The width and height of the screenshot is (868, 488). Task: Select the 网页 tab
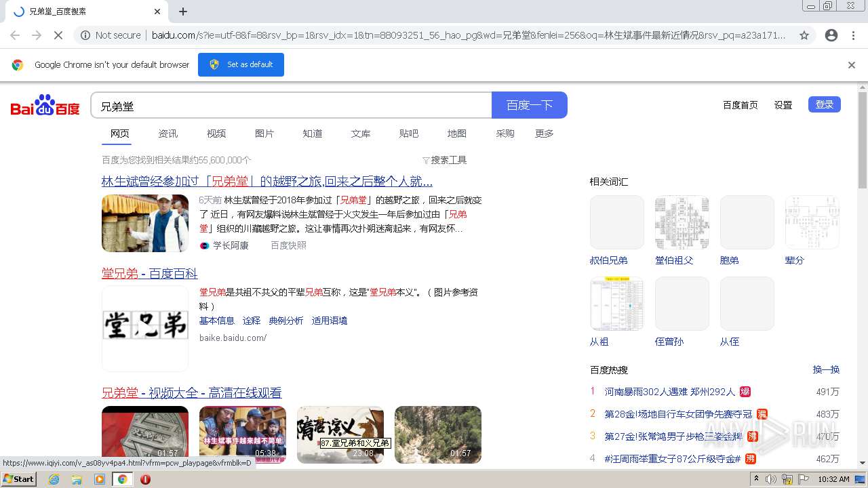pos(120,134)
